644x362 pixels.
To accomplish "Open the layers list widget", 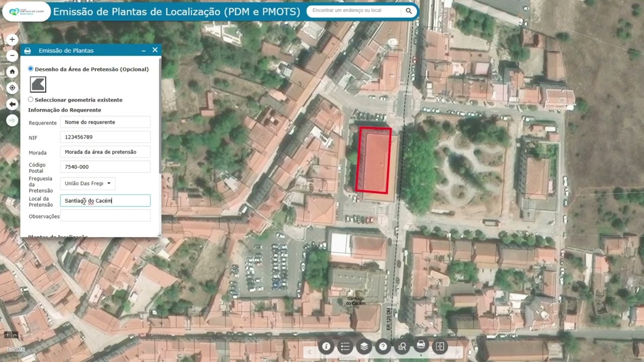I will pyautogui.click(x=364, y=346).
